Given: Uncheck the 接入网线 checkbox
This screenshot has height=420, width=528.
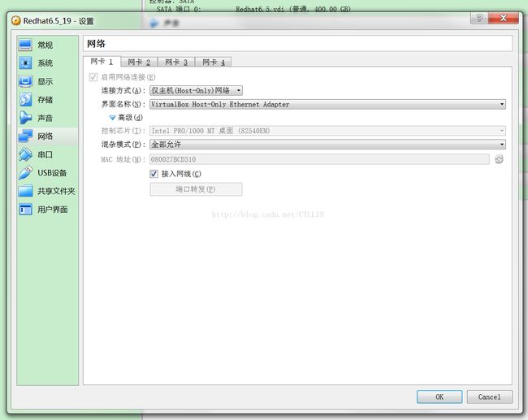Looking at the screenshot, I should (154, 174).
